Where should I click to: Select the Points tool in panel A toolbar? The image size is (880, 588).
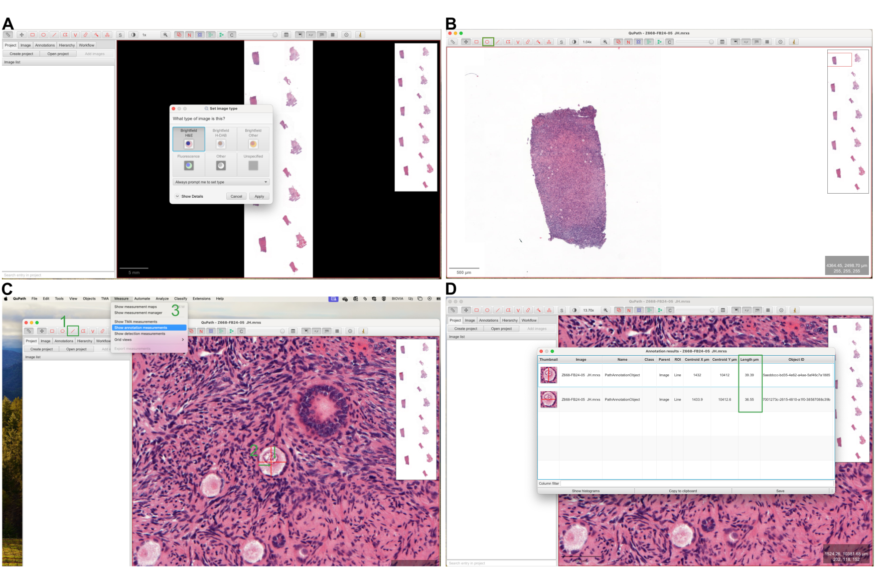(107, 35)
